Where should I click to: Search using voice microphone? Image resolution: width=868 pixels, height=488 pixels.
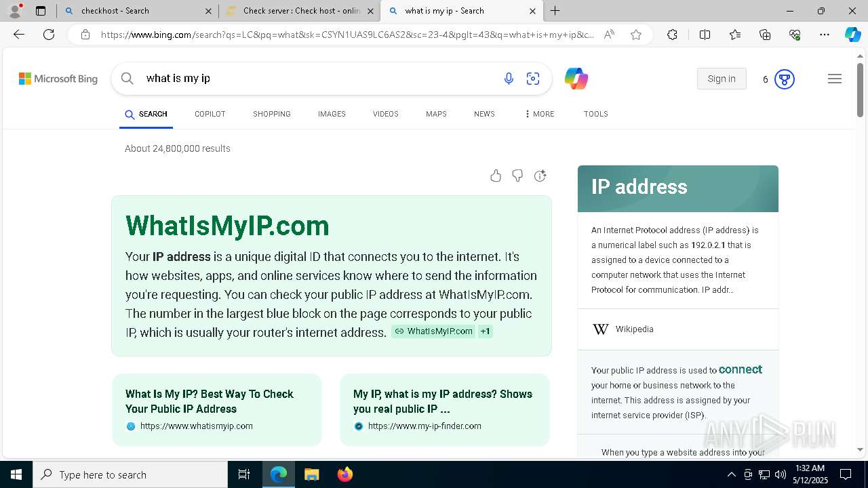[x=509, y=79]
